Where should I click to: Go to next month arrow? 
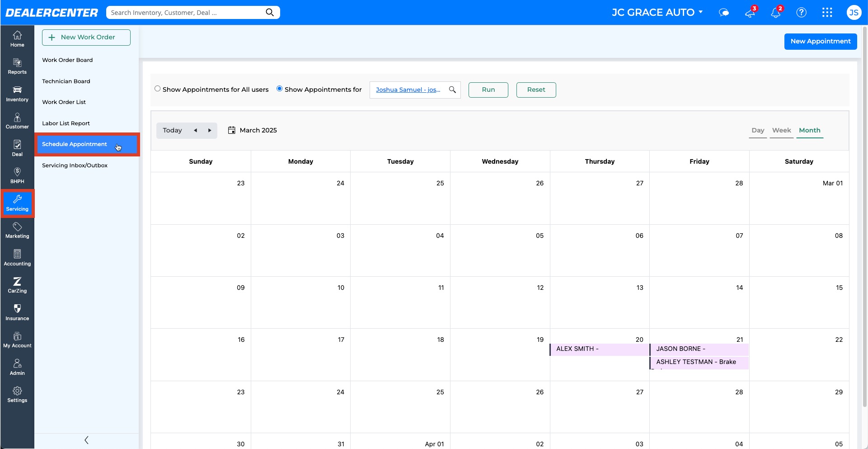coord(210,130)
